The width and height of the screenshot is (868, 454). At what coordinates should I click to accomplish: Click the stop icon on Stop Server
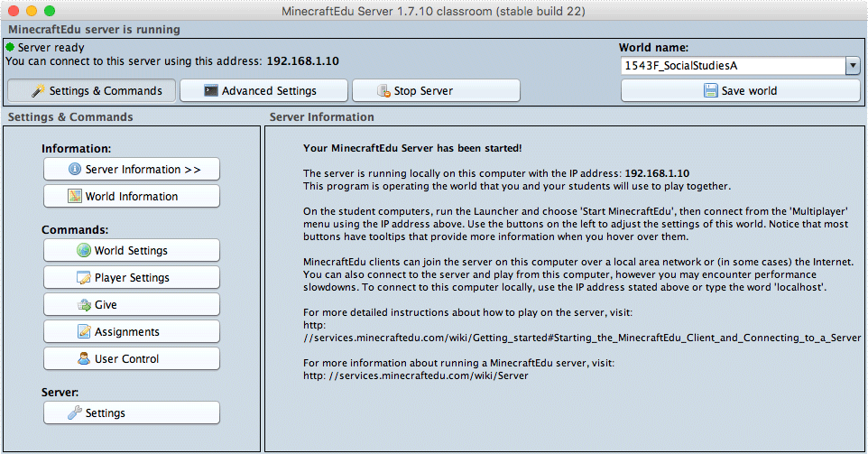[383, 91]
